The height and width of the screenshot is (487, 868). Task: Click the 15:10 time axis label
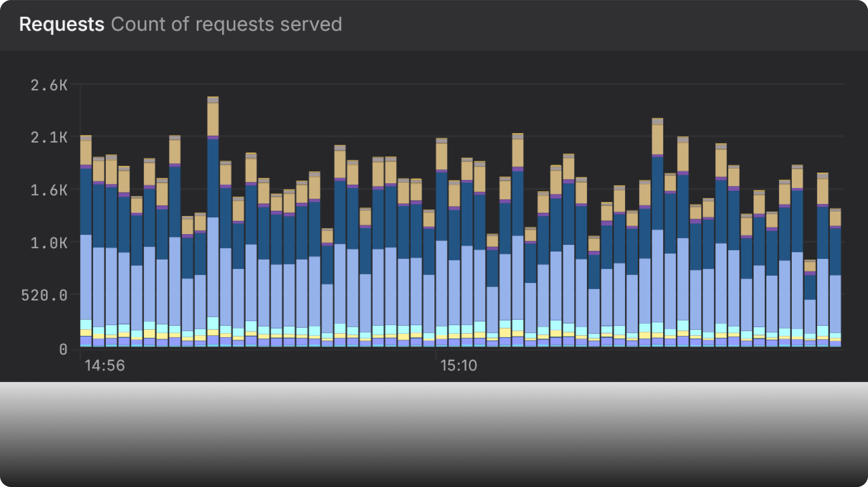(x=458, y=366)
